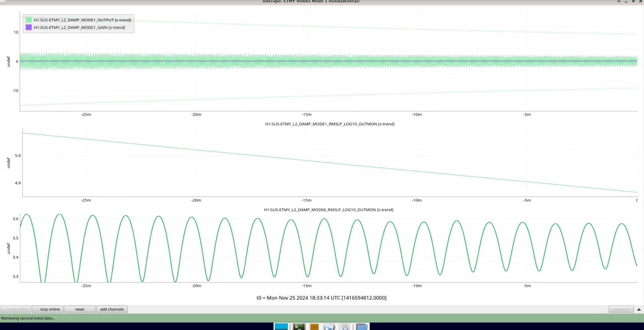
Task: Click the Retrieving second trend data status message
Action: [x=28, y=318]
